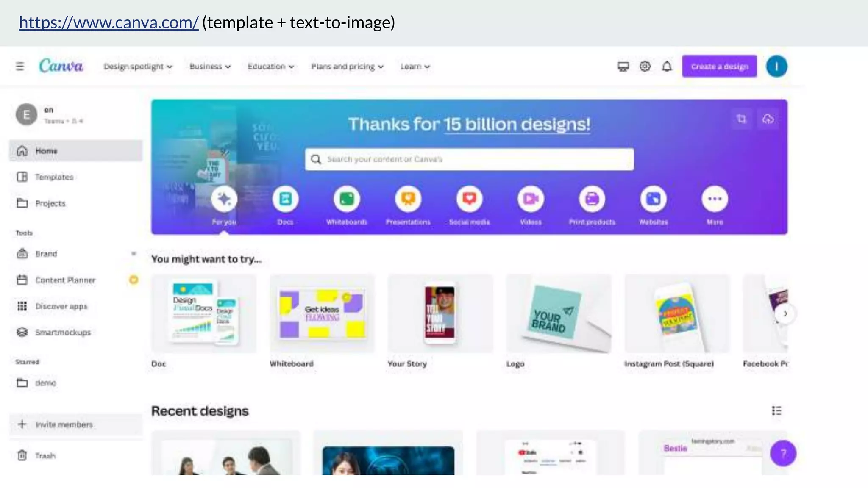868x488 pixels.
Task: Click the Content Planner crown badge
Action: (x=134, y=280)
